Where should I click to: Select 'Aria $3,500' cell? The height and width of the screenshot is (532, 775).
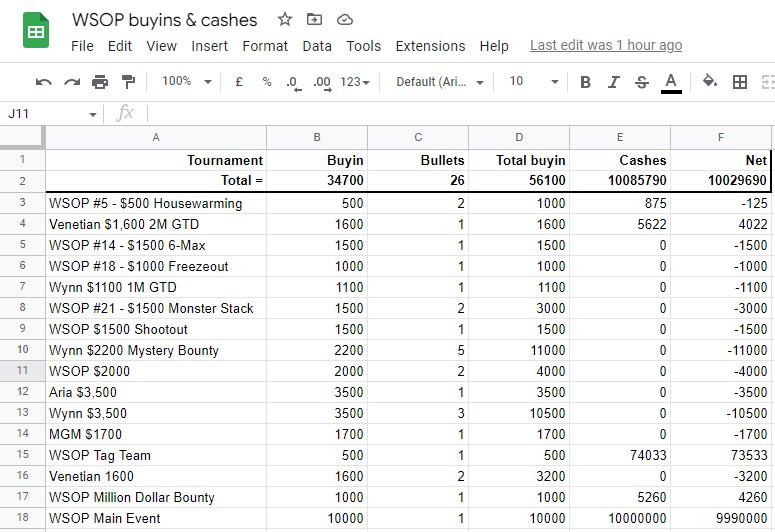[x=156, y=392]
